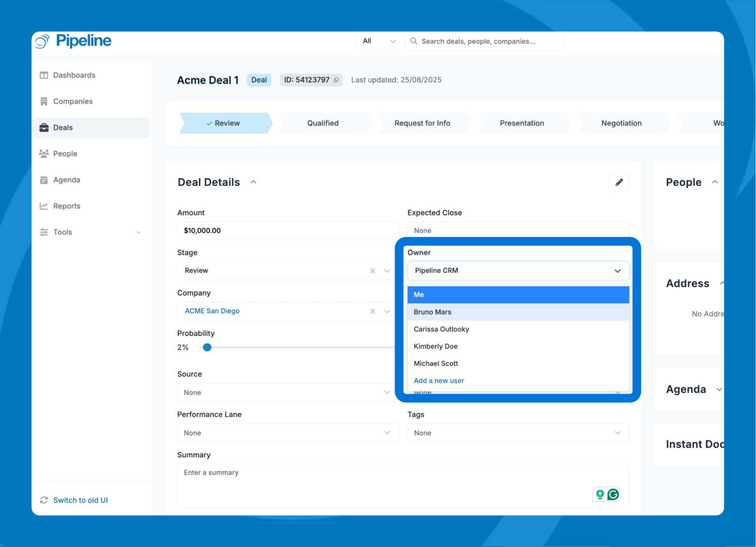Choose Me in the Owner list
The height and width of the screenshot is (547, 756).
(518, 295)
